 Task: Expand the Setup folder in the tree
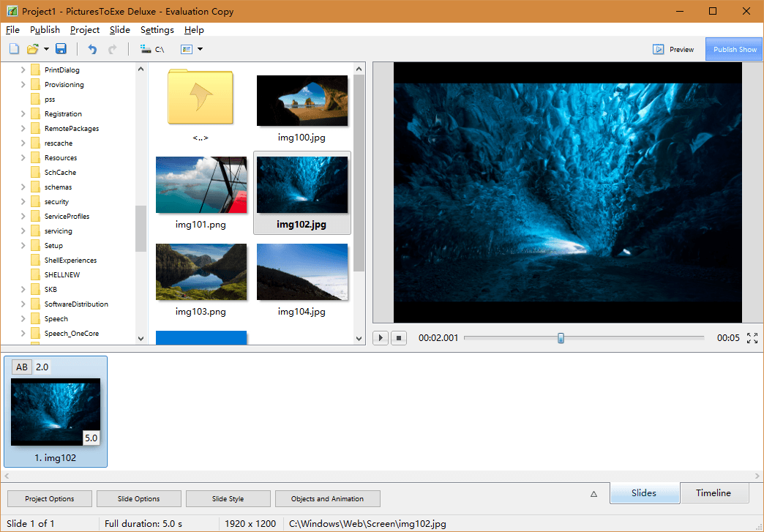pyautogui.click(x=23, y=245)
